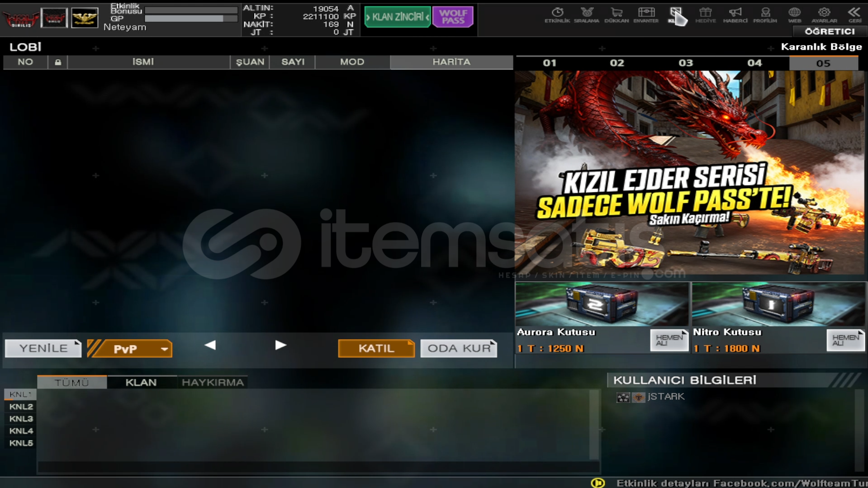Select channel KNL1
The width and height of the screenshot is (868, 488).
(20, 395)
